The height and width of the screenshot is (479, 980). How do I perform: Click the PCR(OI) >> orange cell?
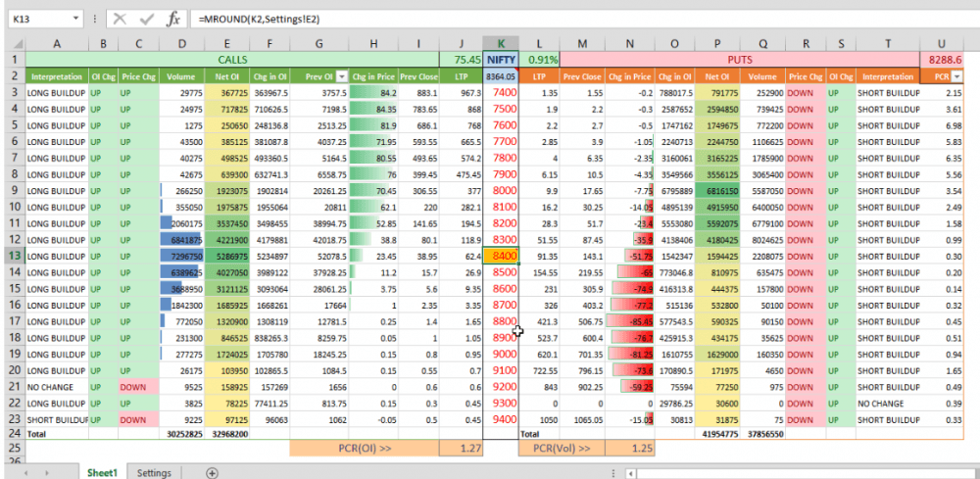pos(364,448)
